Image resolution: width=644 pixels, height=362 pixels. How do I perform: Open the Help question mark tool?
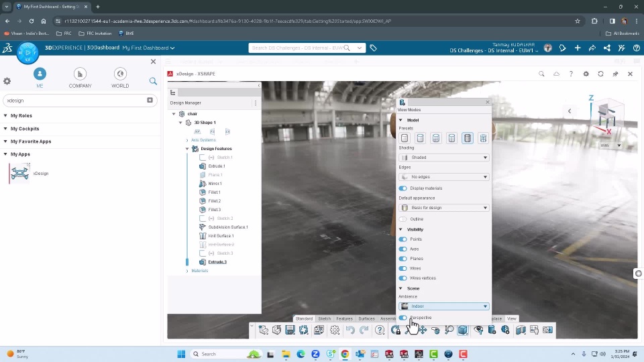[380, 330]
